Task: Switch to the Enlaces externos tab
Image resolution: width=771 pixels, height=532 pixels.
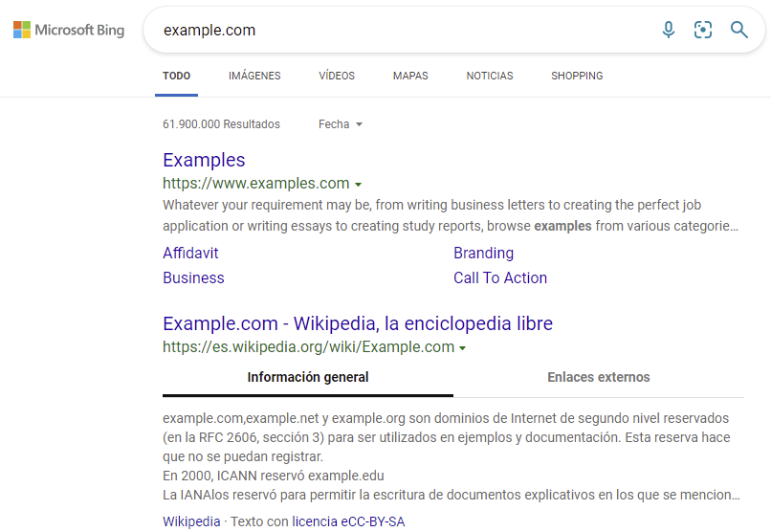Action: tap(599, 377)
